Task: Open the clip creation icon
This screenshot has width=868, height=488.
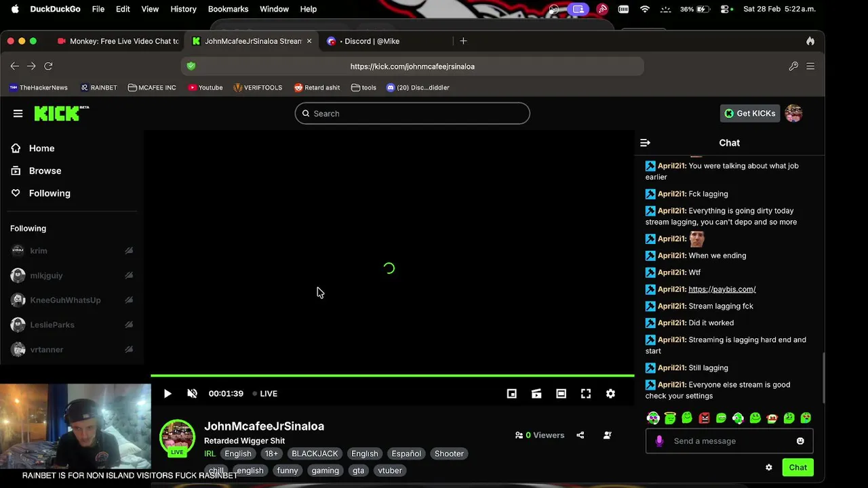Action: [536, 394]
